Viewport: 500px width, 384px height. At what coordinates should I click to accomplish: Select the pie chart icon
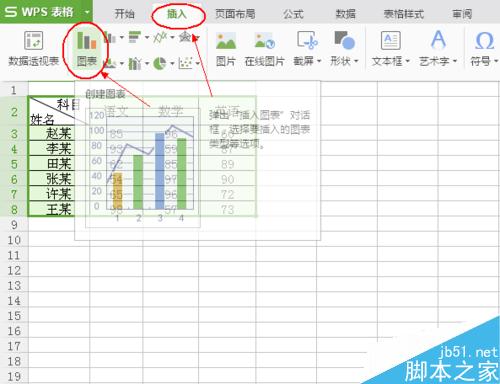(160, 63)
